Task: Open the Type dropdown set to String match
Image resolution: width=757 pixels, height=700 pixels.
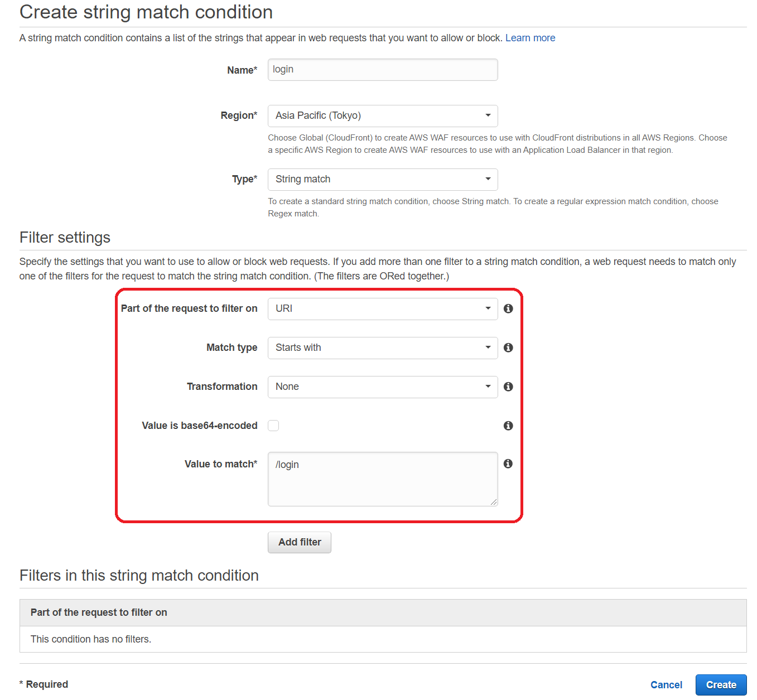Action: coord(383,180)
